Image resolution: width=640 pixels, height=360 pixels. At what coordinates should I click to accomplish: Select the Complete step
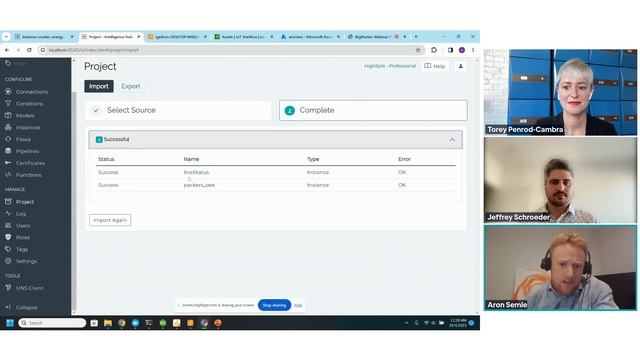pyautogui.click(x=373, y=110)
